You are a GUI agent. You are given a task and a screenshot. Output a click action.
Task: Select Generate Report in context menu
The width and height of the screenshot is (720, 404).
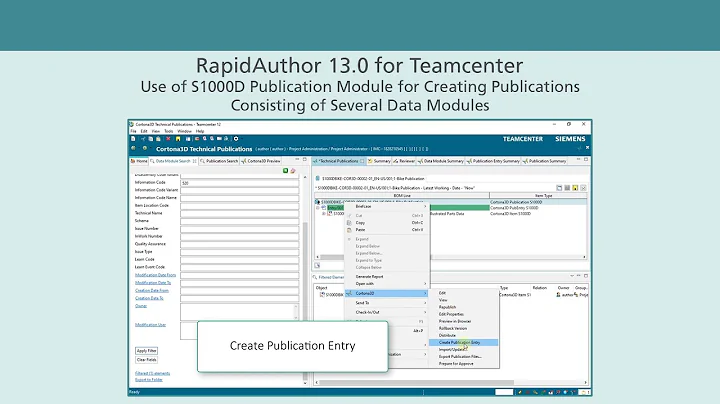coord(387,277)
